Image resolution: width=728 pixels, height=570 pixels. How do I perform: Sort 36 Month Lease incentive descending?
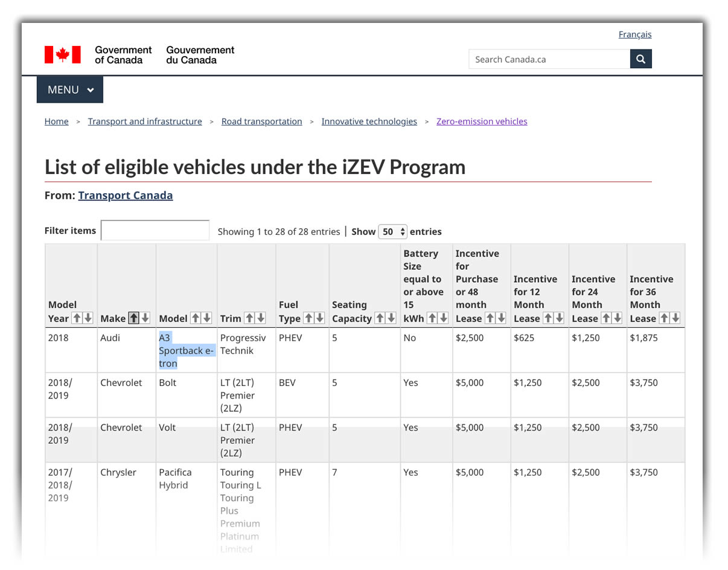[675, 318]
